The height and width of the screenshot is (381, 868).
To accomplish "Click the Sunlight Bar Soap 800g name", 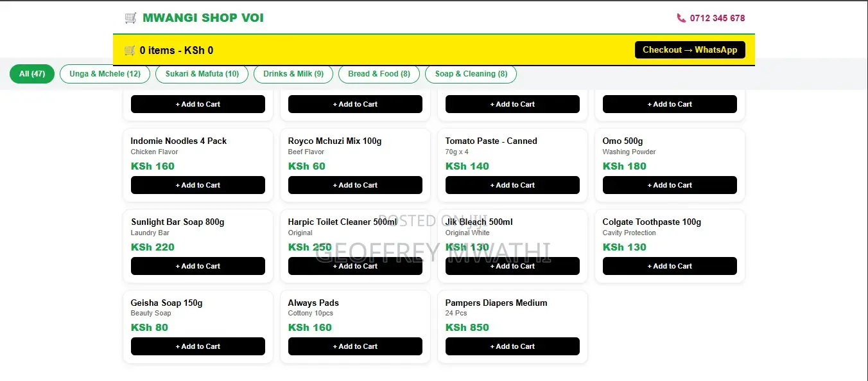I will (178, 222).
